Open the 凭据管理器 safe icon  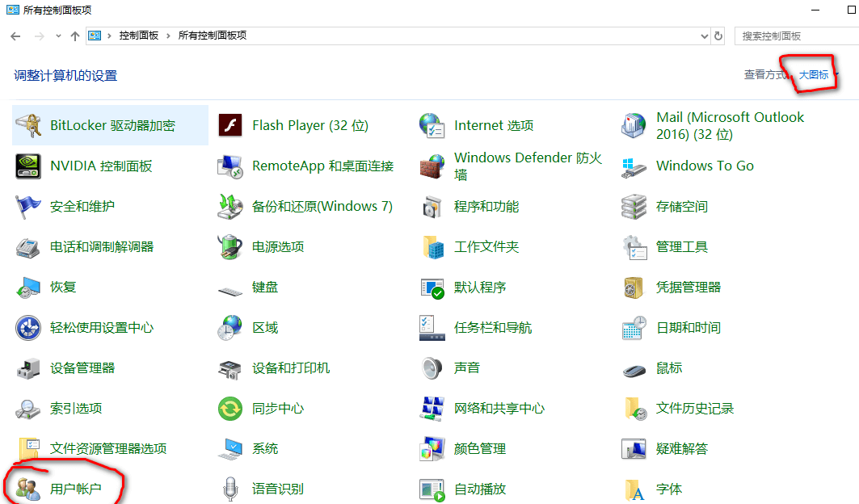click(634, 288)
